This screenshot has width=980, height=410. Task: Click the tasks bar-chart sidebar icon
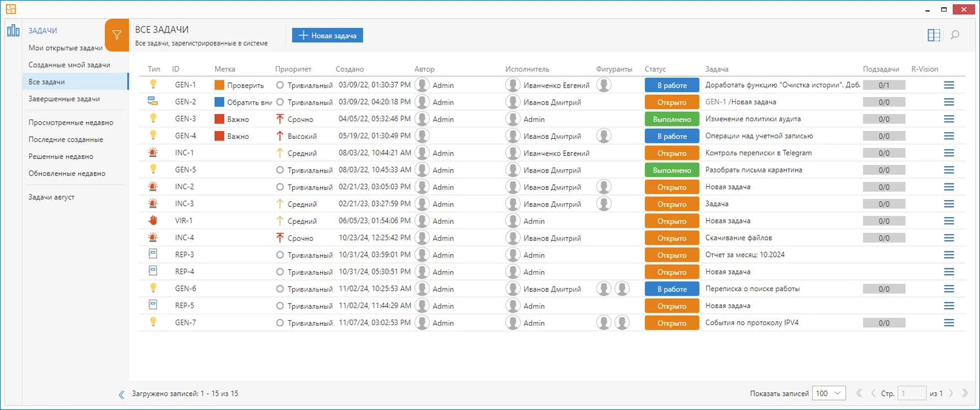13,30
